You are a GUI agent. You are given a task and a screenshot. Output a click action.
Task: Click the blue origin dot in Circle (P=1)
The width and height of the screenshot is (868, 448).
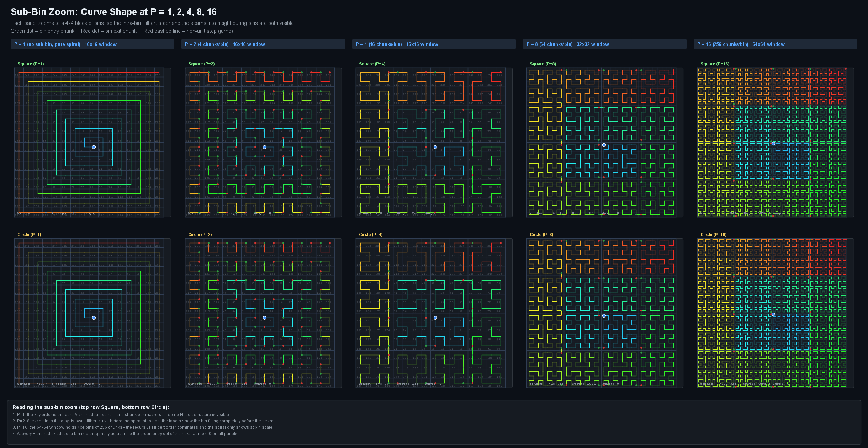coord(94,318)
